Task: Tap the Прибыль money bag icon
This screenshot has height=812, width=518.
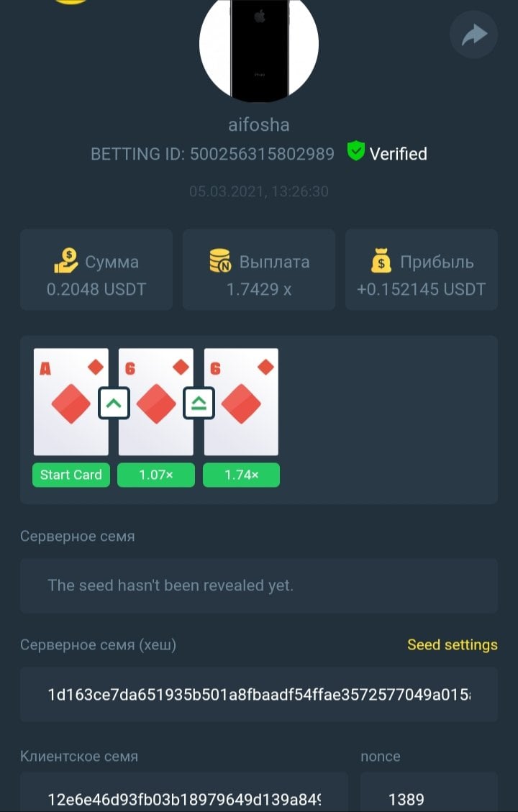Action: [x=381, y=261]
